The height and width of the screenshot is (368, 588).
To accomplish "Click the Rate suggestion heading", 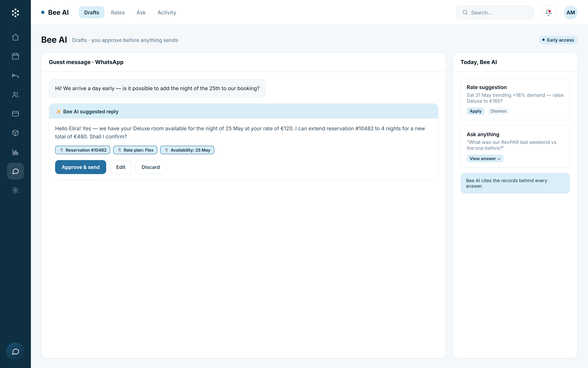I will (487, 87).
